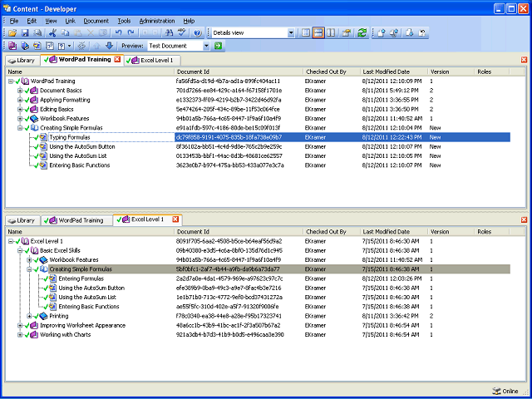
Task: Click the Open folder toolbar icon
Action: point(12,33)
